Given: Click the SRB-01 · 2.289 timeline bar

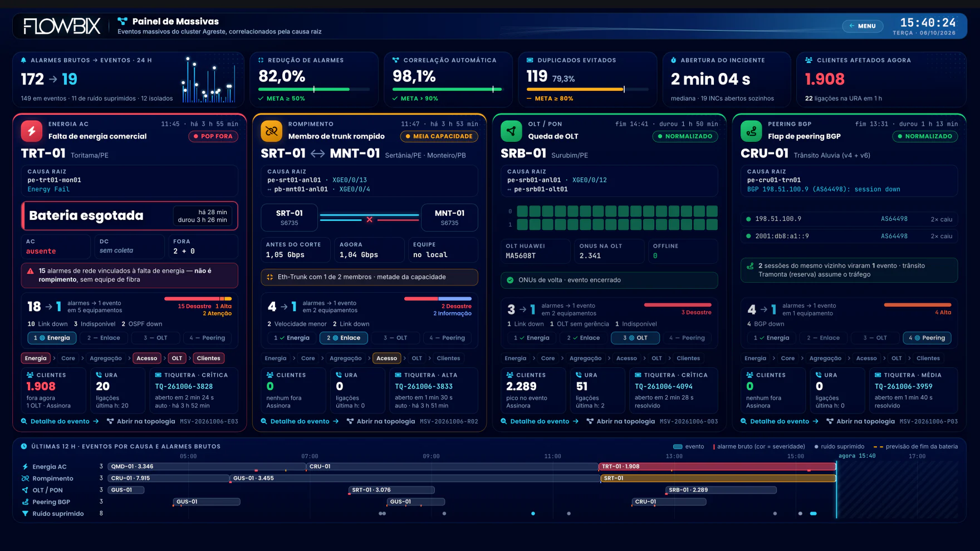Looking at the screenshot, I should 721,490.
